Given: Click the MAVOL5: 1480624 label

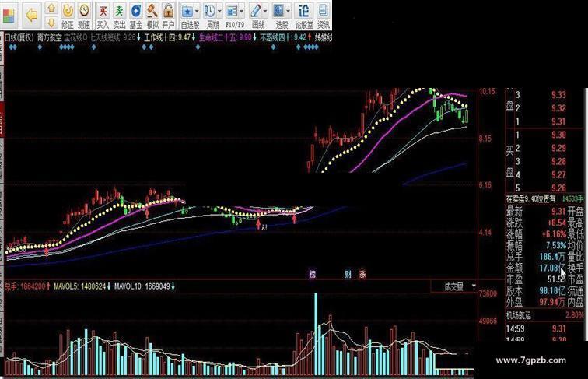Looking at the screenshot, I should 82,286.
